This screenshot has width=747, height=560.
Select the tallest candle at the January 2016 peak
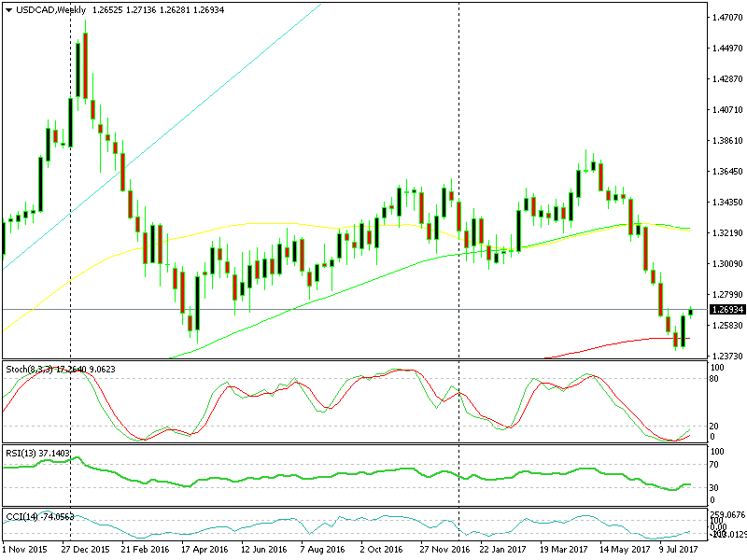85,63
